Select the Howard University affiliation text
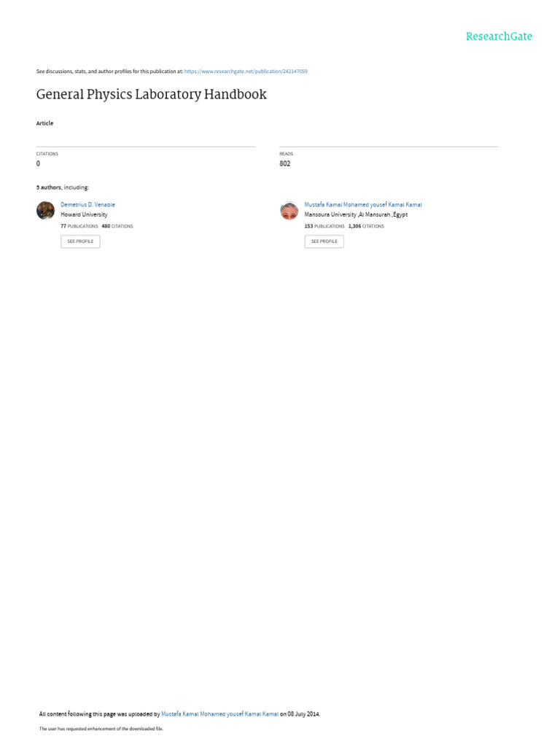 (84, 214)
